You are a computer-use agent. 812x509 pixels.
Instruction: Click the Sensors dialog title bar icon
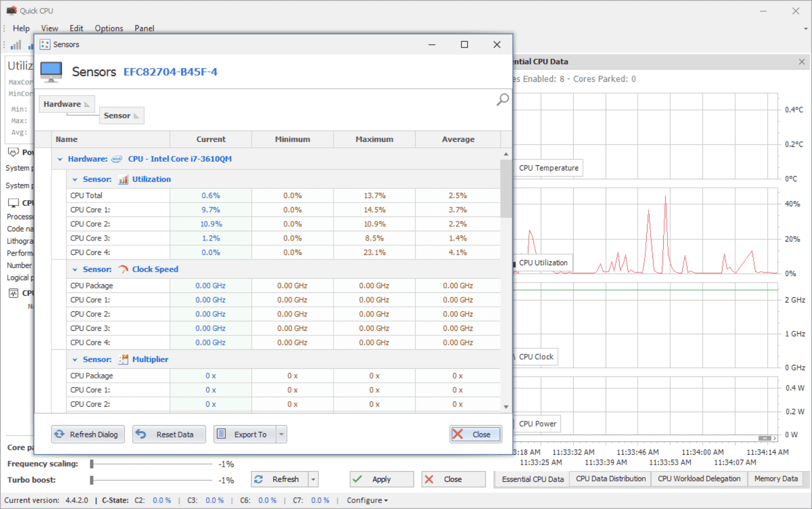click(x=45, y=44)
